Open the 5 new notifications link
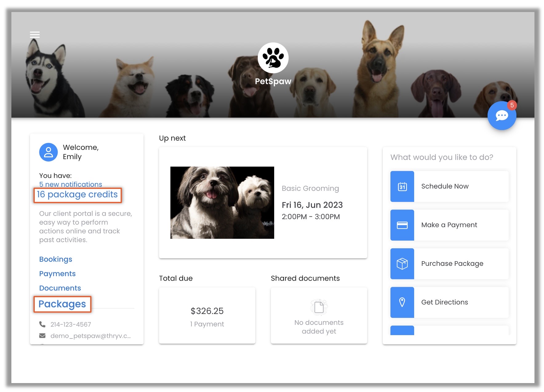The height and width of the screenshot is (392, 544). pos(70,184)
